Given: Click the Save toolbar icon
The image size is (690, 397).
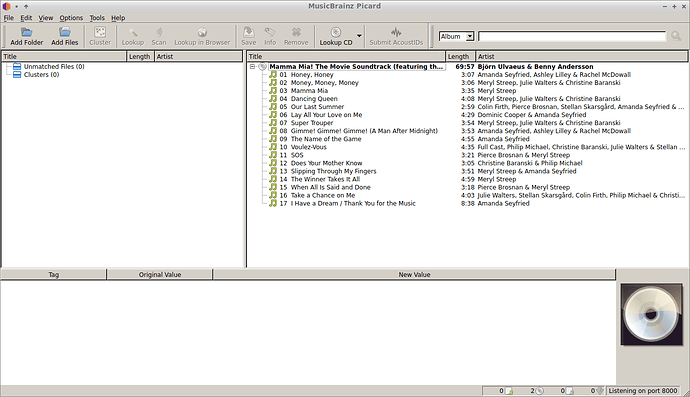Looking at the screenshot, I should coord(249,32).
